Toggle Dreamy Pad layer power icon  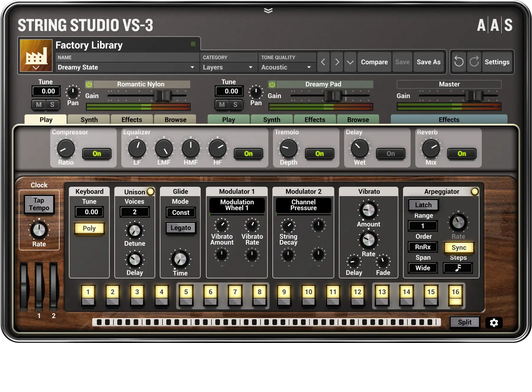tap(272, 85)
